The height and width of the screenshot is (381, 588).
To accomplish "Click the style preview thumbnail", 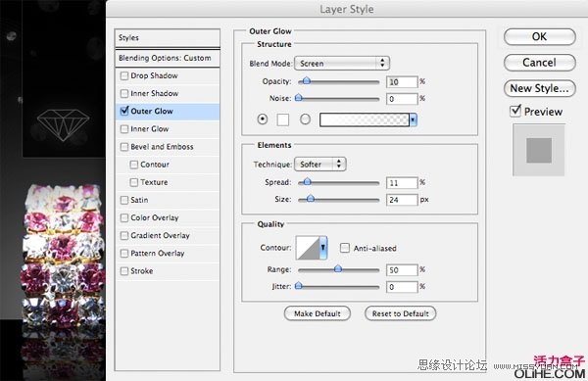I will point(539,150).
